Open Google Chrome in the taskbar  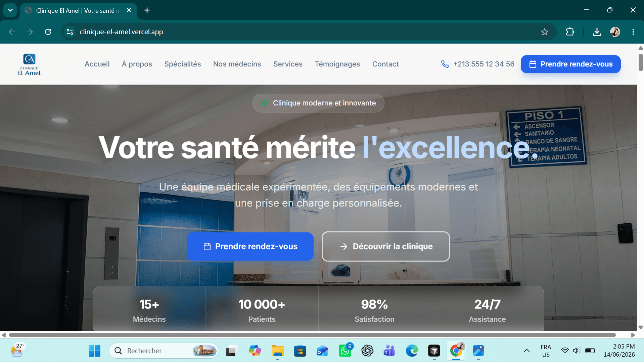[x=456, y=351]
